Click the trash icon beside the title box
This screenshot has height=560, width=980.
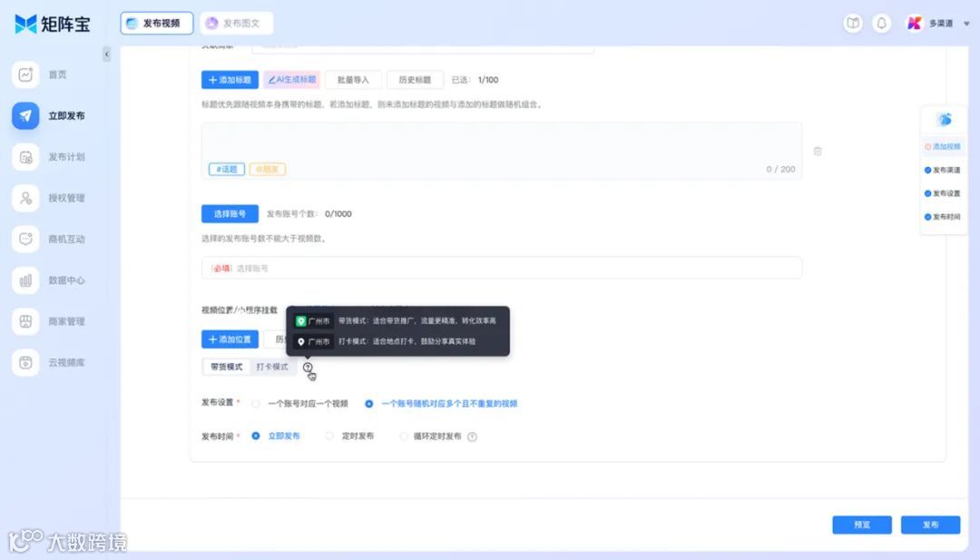818,152
